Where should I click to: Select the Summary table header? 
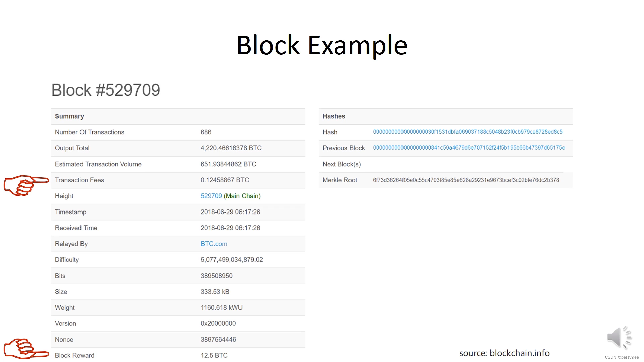coord(69,116)
